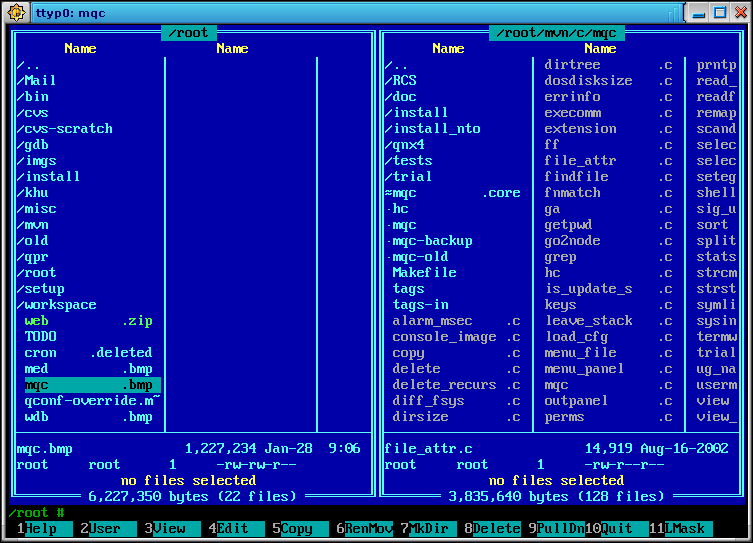Select the mqc.bmp file in left panel
Image resolution: width=753 pixels, height=543 pixels.
88,385
